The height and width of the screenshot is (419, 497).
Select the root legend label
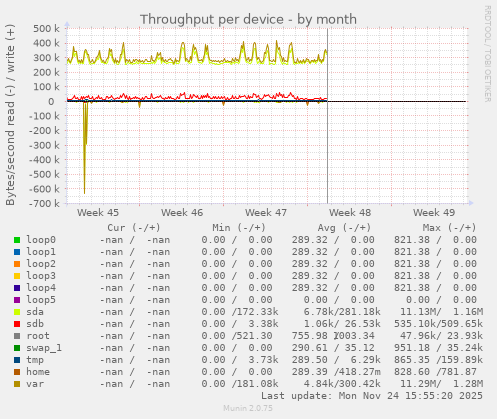[38, 336]
